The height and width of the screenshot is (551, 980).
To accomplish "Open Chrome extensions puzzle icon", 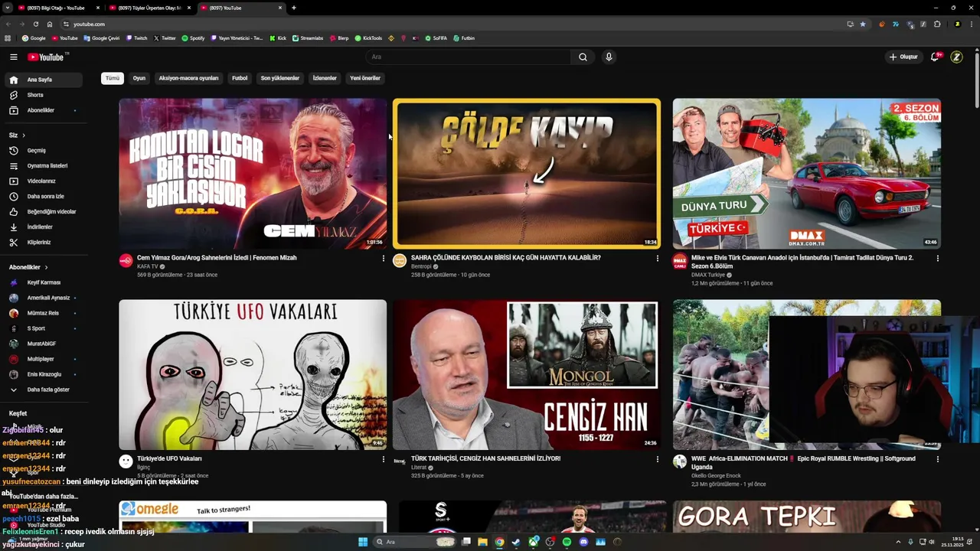I will tap(937, 24).
